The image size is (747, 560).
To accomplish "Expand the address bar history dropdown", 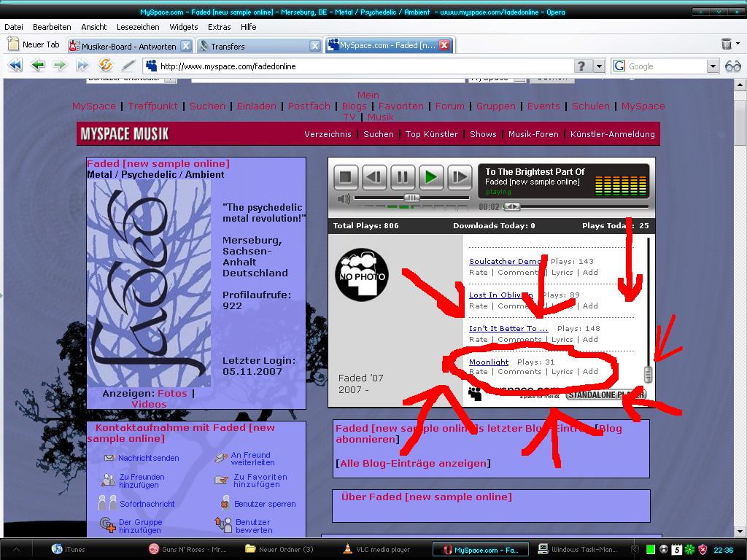I will pyautogui.click(x=599, y=66).
